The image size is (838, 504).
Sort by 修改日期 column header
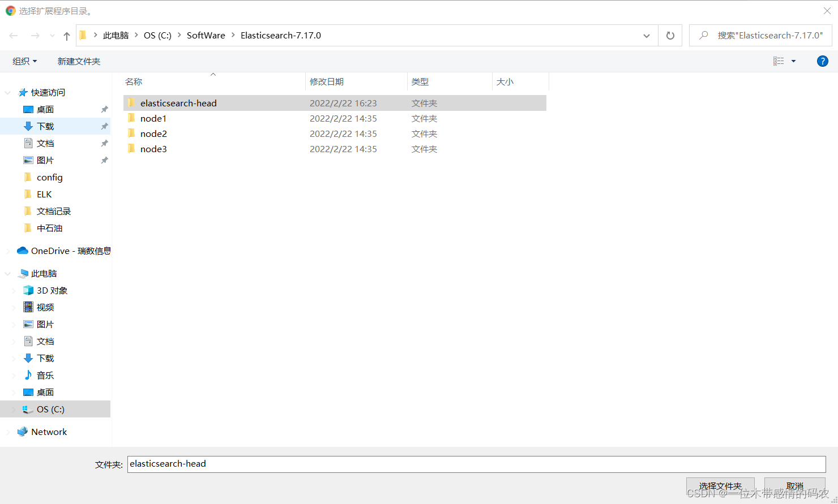327,81
